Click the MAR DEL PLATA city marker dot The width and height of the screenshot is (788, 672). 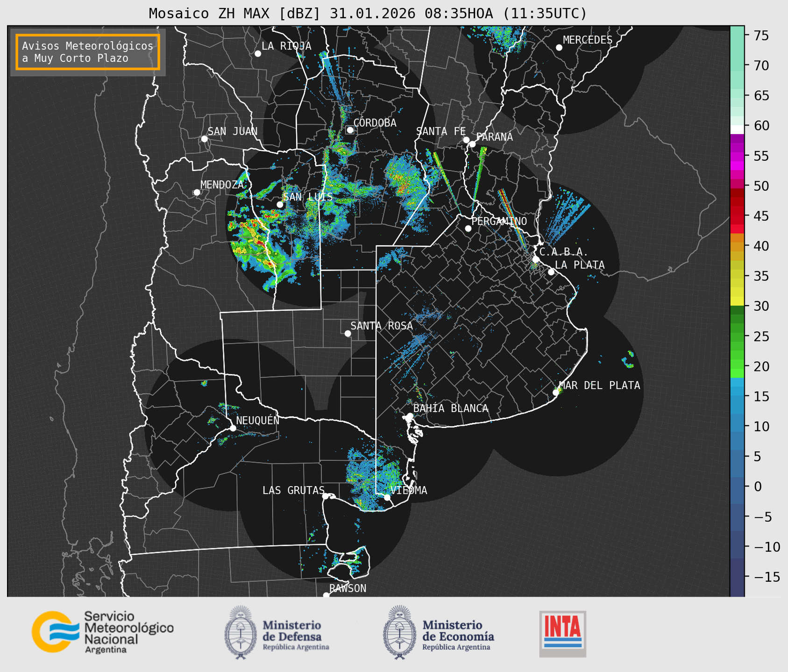(556, 393)
